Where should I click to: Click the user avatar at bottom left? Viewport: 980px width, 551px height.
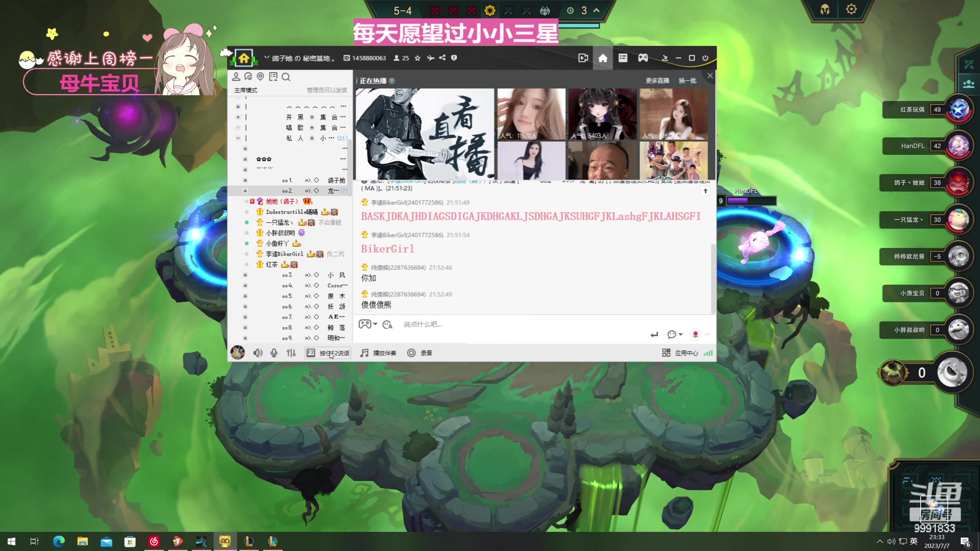[237, 352]
